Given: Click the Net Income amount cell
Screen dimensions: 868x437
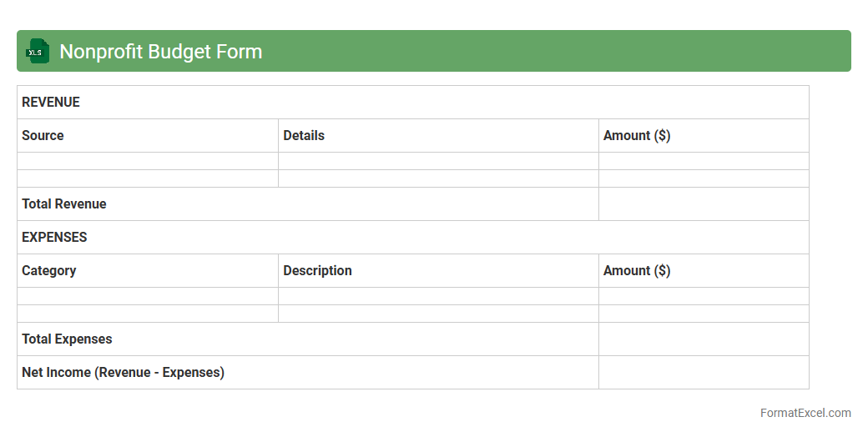Looking at the screenshot, I should 703,373.
